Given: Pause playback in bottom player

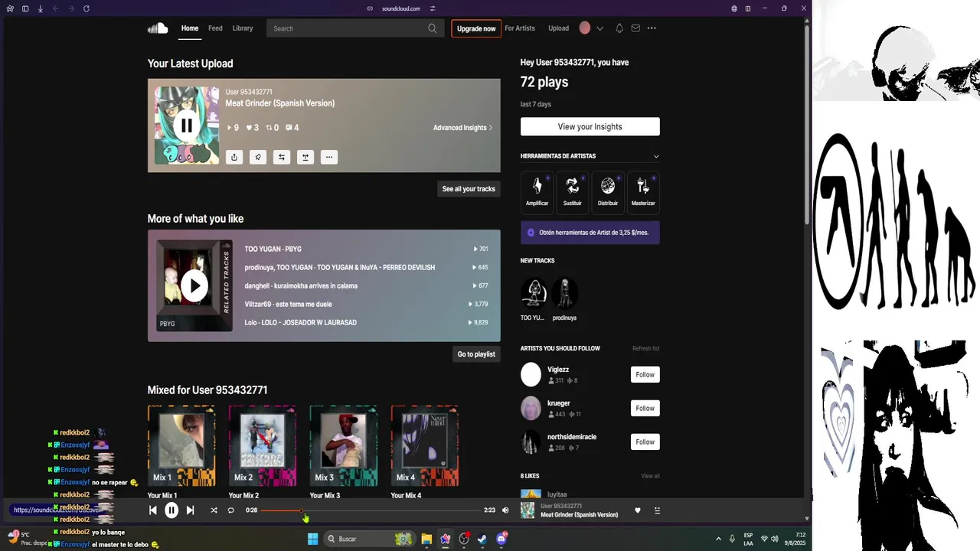Looking at the screenshot, I should tap(171, 510).
